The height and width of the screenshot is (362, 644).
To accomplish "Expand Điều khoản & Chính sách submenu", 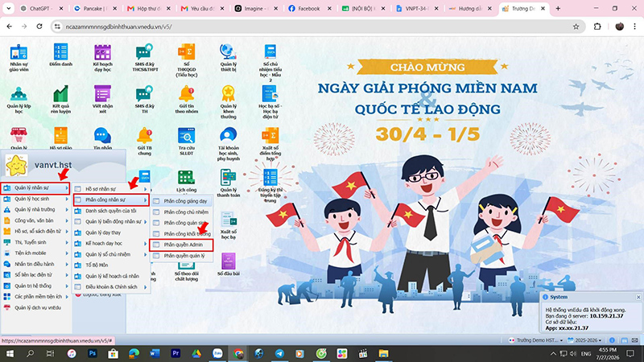I will (x=111, y=287).
